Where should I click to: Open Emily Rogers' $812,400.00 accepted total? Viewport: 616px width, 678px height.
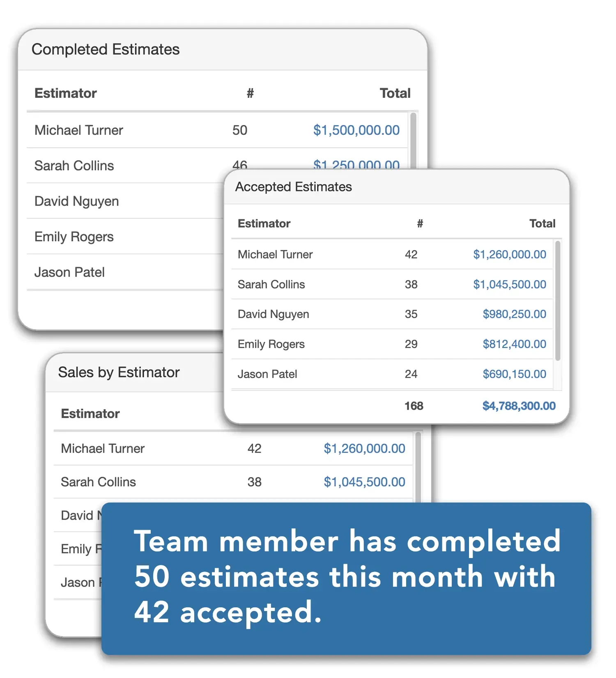coord(514,344)
